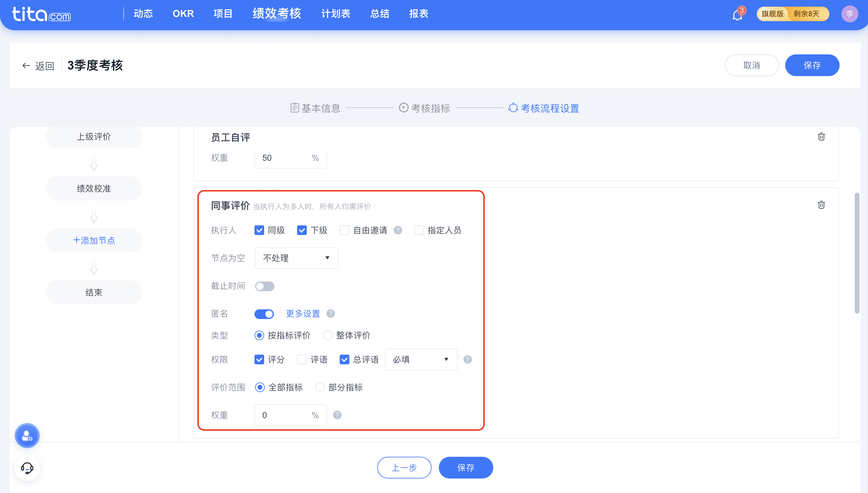The image size is (868, 493).
Task: Uncheck the 同级 executor checkbox
Action: 259,230
